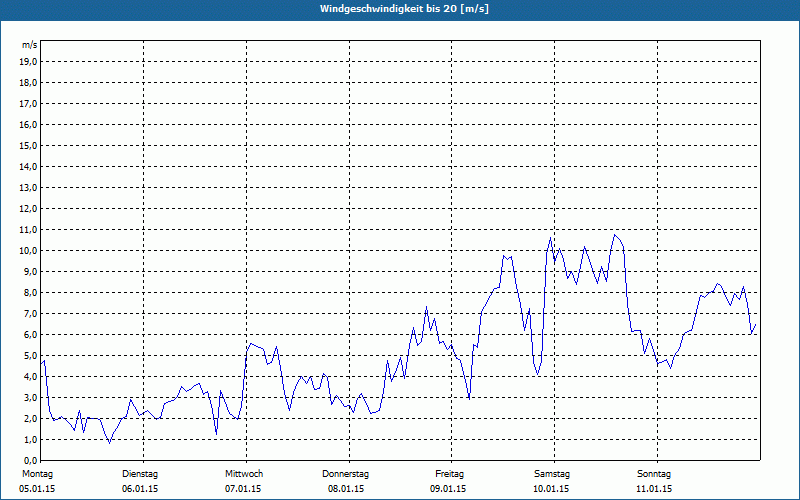The image size is (800, 500).
Task: Select the 4,0 y-axis label
Action: [x=30, y=377]
